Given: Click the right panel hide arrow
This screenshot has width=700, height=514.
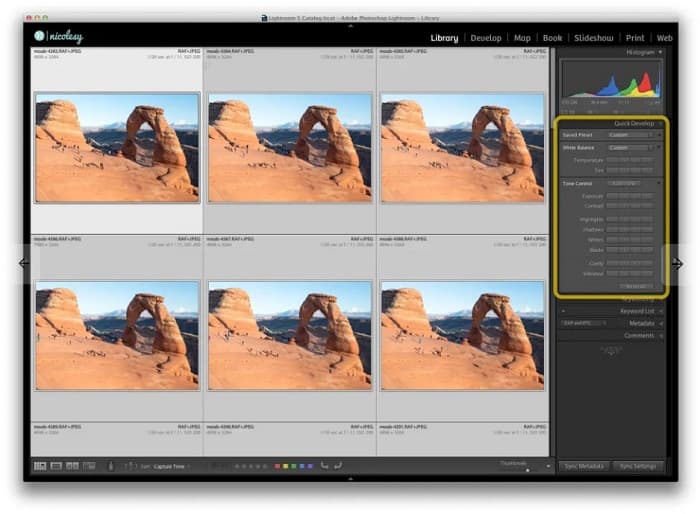Looking at the screenshot, I should coord(676,263).
